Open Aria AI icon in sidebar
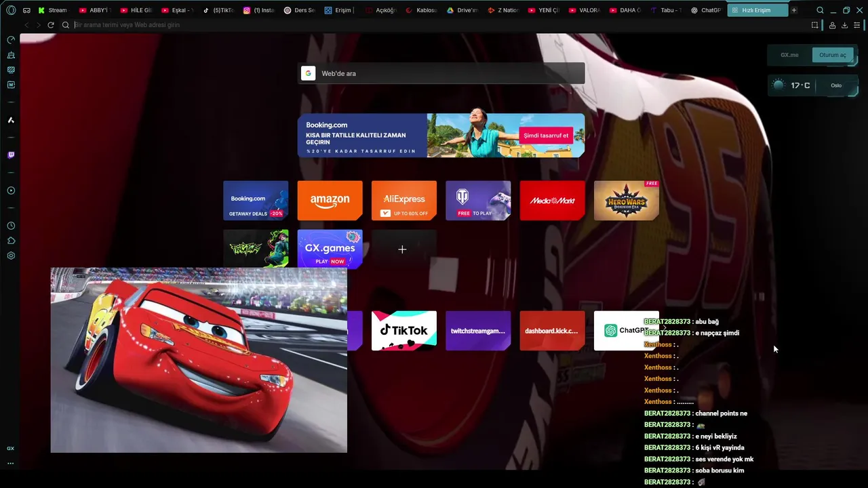Screen dimensions: 868x488 click(x=11, y=120)
